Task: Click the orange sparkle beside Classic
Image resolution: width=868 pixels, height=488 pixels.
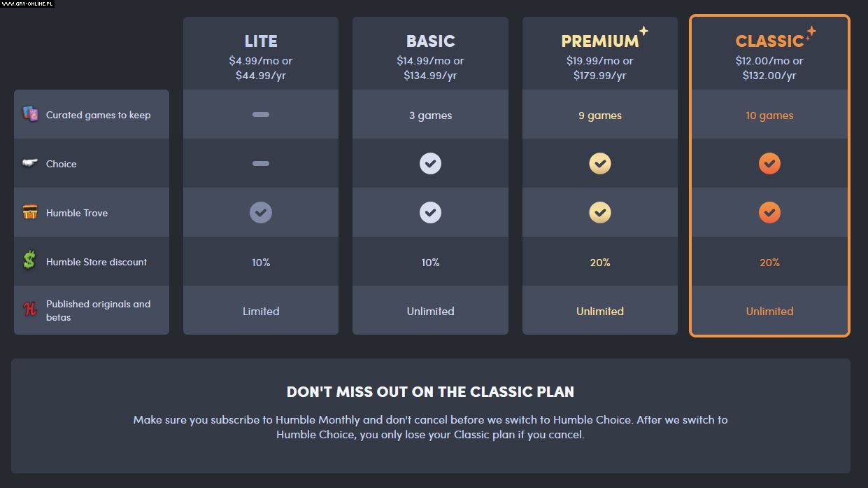Action: [810, 33]
